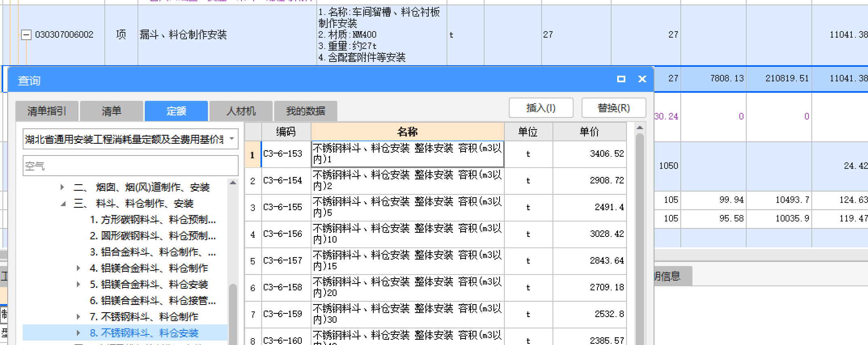
Task: Switch to the 清单指引 tab
Action: [x=47, y=111]
